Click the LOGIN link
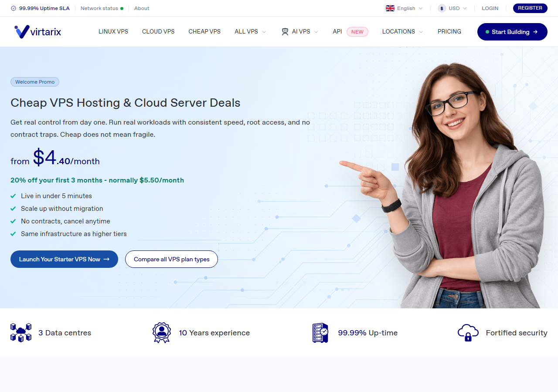This screenshot has width=558, height=392. pos(490,8)
